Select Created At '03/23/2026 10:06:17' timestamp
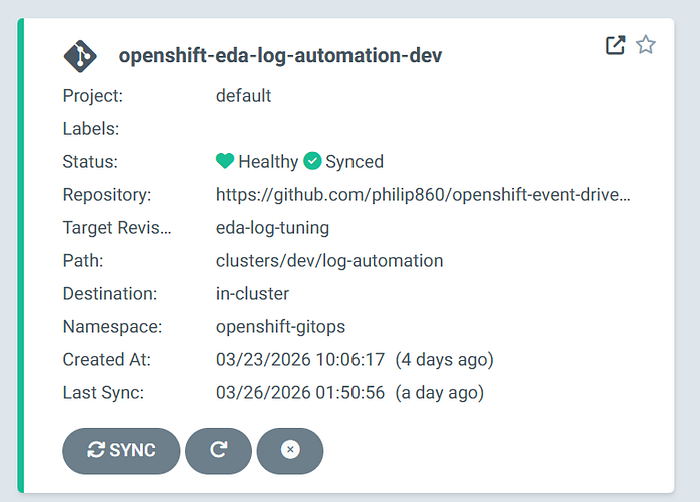Viewport: 700px width, 502px height. pyautogui.click(x=300, y=360)
